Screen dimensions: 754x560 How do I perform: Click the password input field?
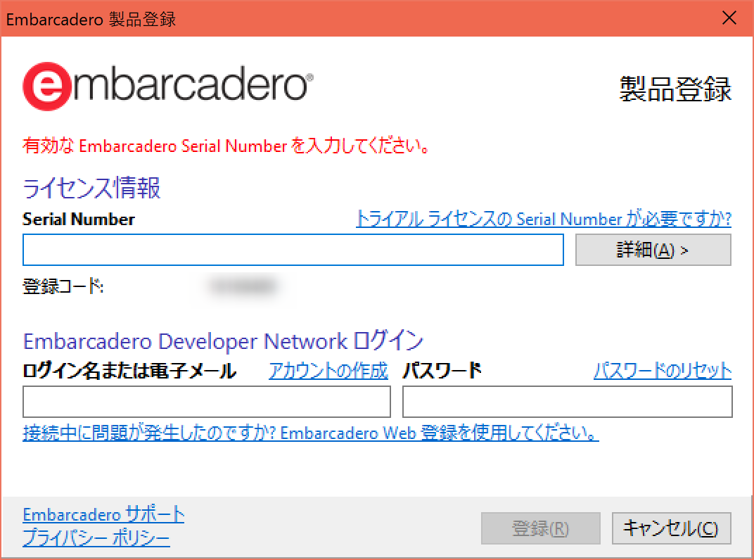click(567, 401)
